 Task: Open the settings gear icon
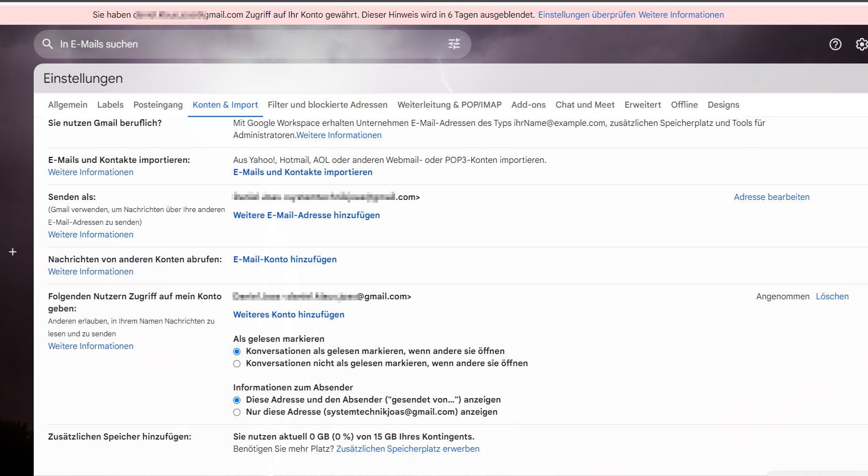[x=861, y=45]
